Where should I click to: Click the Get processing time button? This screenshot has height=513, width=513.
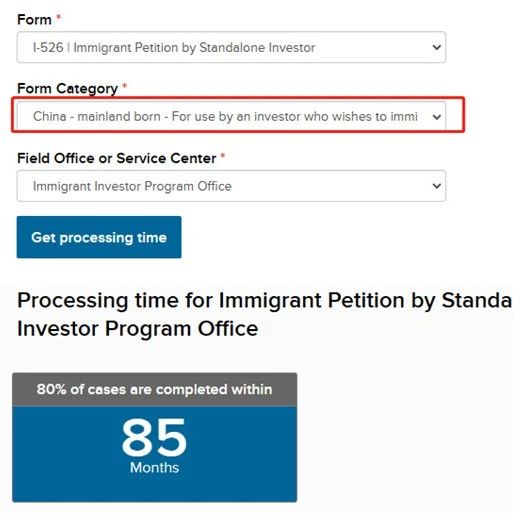tap(99, 237)
